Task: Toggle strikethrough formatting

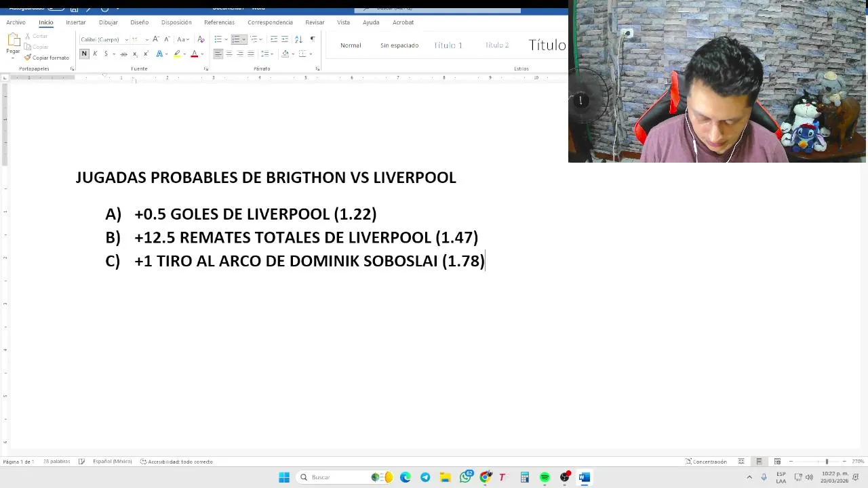Action: coord(123,54)
